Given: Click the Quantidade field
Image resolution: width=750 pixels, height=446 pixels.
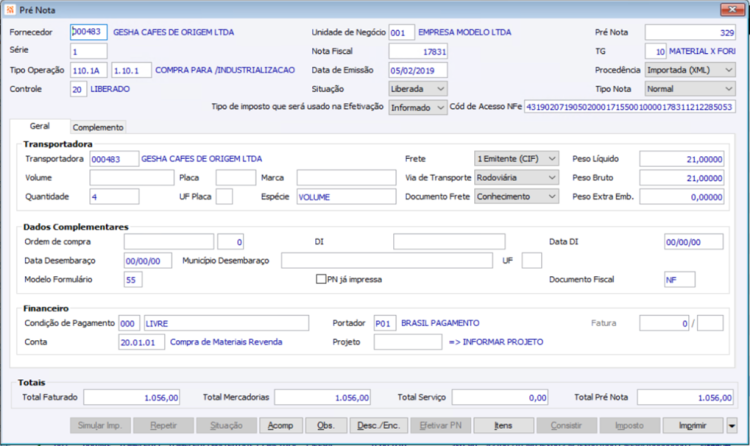Looking at the screenshot, I should pyautogui.click(x=114, y=197).
